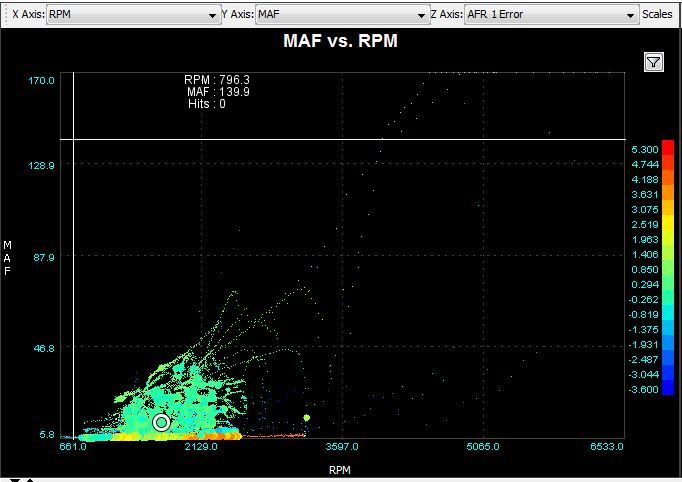The height and width of the screenshot is (482, 682).
Task: Click the blue bottom of the color scale
Action: click(x=668, y=387)
